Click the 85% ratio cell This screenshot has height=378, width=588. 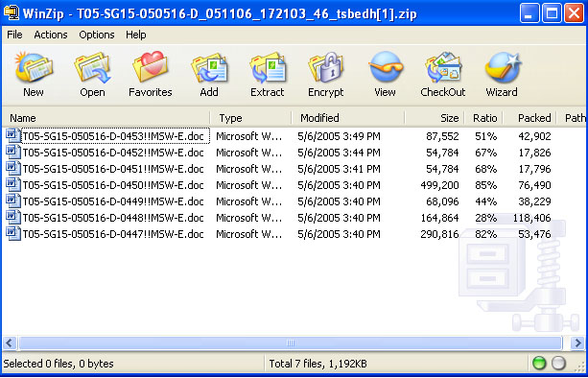[x=486, y=185]
